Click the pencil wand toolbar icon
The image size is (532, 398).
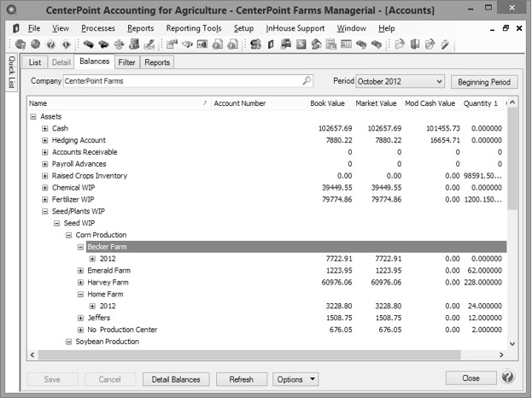point(445,44)
